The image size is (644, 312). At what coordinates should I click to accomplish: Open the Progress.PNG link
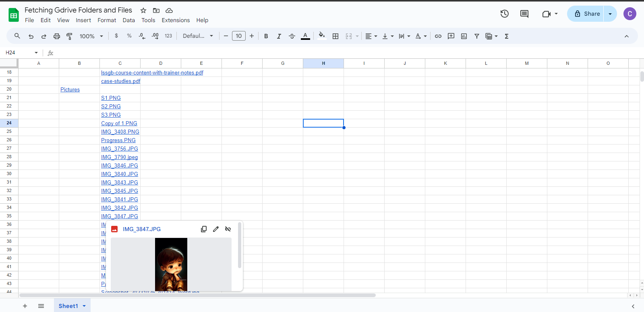[x=118, y=141]
